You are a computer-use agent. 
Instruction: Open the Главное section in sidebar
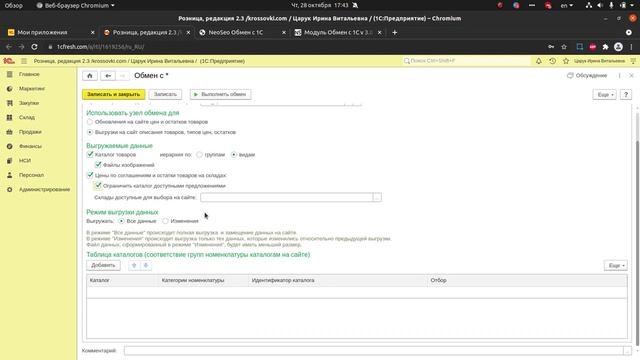[x=29, y=74]
